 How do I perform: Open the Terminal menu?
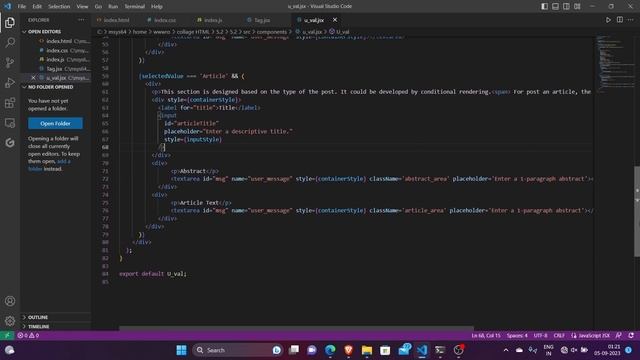pyautogui.click(x=135, y=6)
